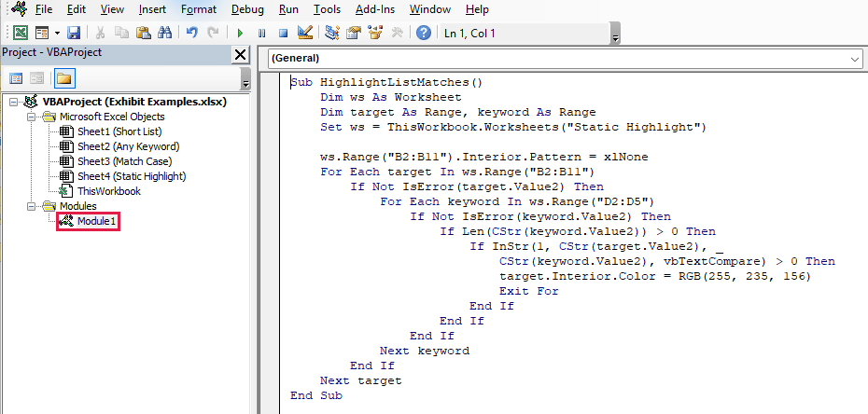Click the End Sub line
The height and width of the screenshot is (414, 868).
point(316,395)
